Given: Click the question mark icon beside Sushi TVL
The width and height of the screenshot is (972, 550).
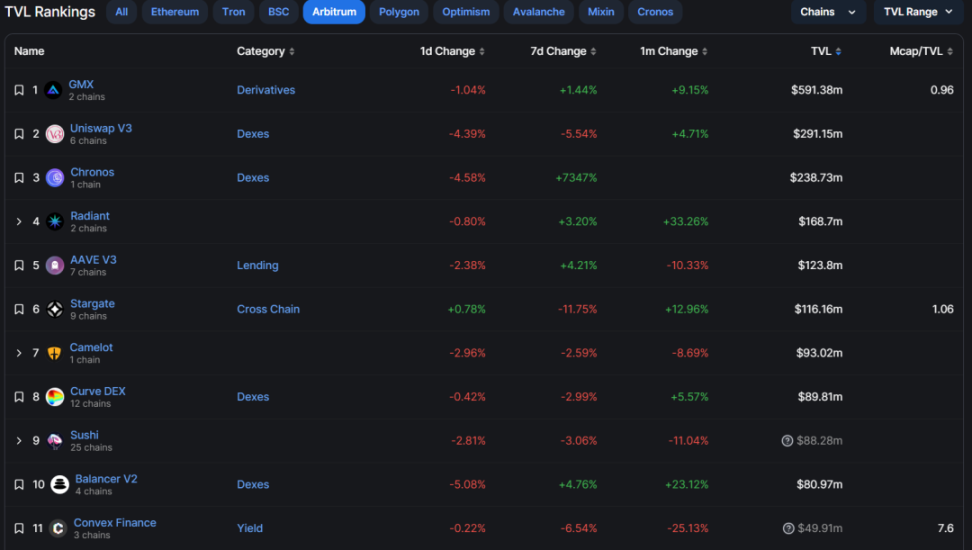Looking at the screenshot, I should click(788, 441).
